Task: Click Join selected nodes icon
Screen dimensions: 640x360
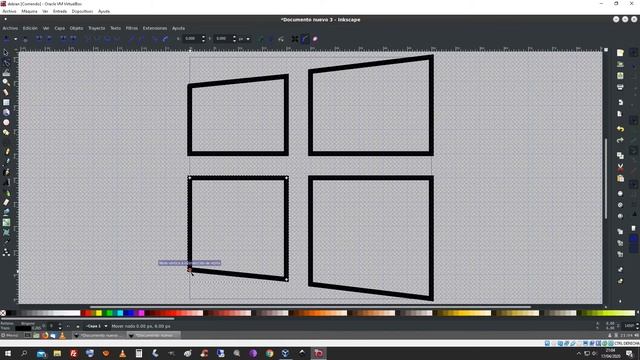Action: tap(38, 39)
